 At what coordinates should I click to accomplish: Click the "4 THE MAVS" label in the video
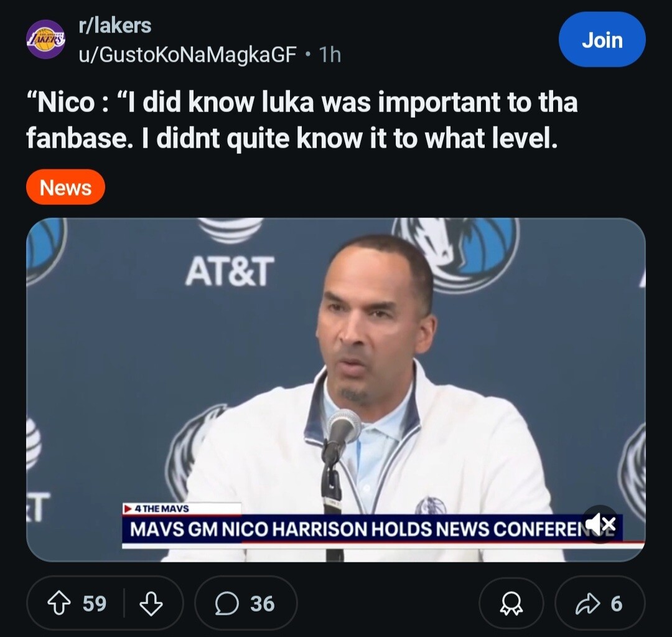(x=162, y=509)
